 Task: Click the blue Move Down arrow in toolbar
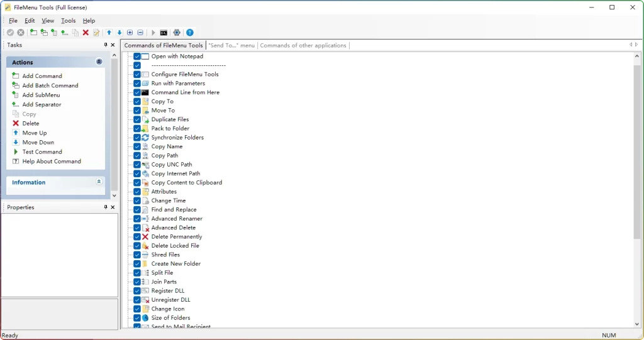pos(119,33)
